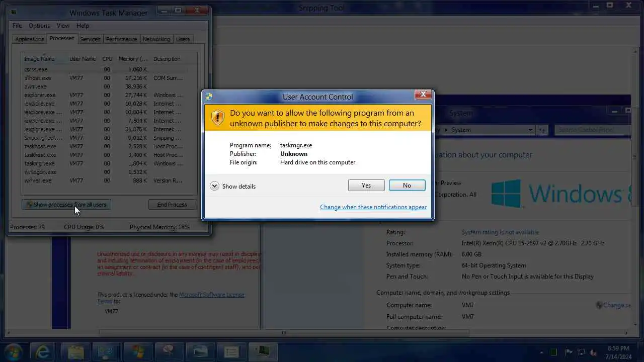The height and width of the screenshot is (362, 644).
Task: Open the Performance tab
Action: pyautogui.click(x=121, y=39)
